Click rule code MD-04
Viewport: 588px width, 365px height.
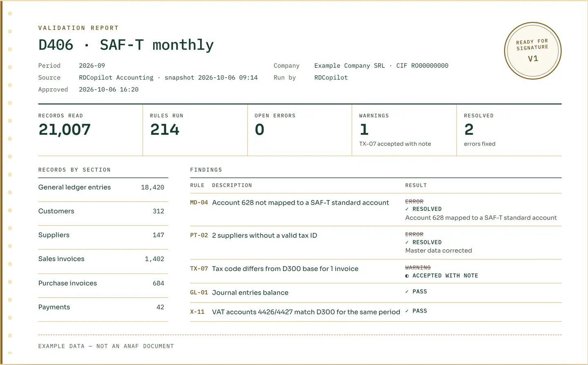(x=199, y=202)
